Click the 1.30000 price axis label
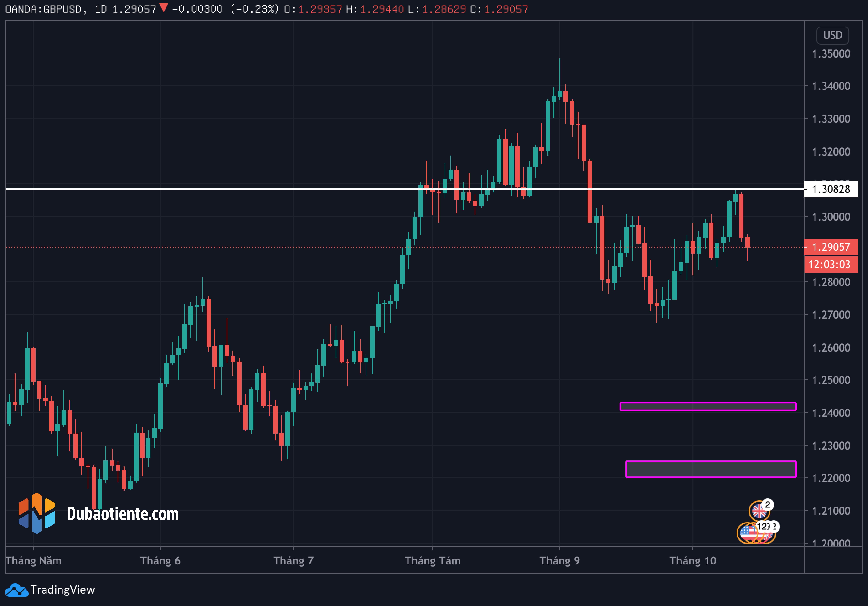868x606 pixels. (831, 217)
